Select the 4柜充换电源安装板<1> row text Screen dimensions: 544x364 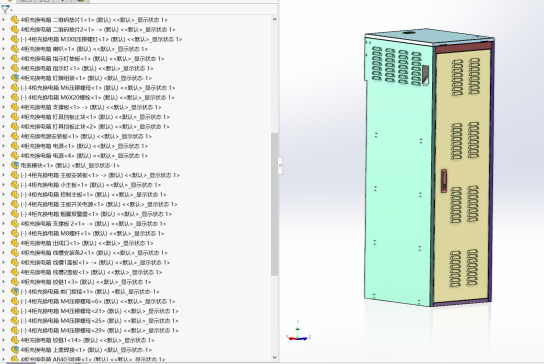click(86, 136)
